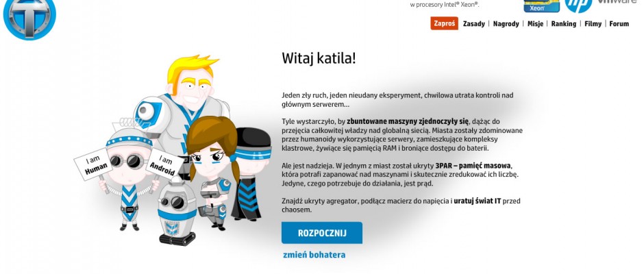Click the Intel Xeon badge

pyautogui.click(x=541, y=5)
